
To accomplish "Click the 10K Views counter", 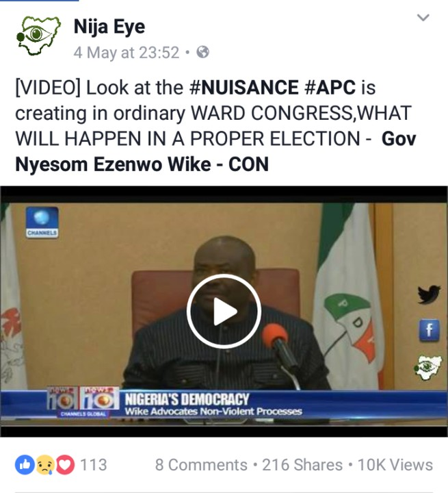I will click(395, 465).
